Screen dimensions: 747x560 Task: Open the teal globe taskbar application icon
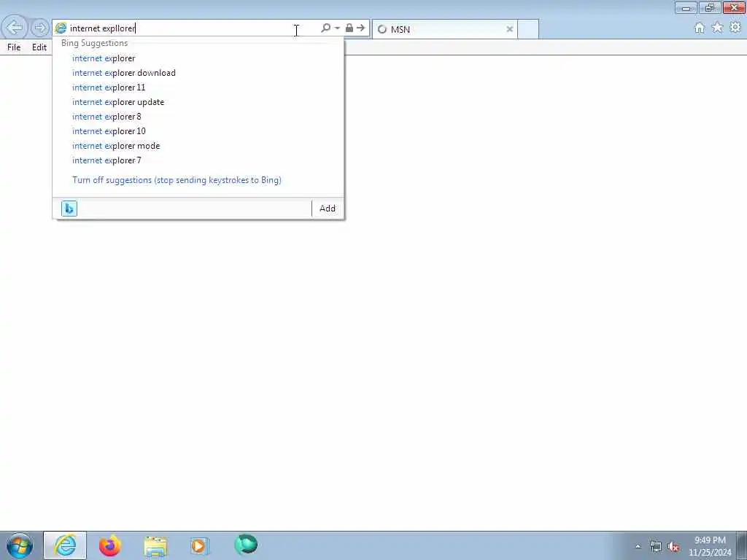(246, 545)
